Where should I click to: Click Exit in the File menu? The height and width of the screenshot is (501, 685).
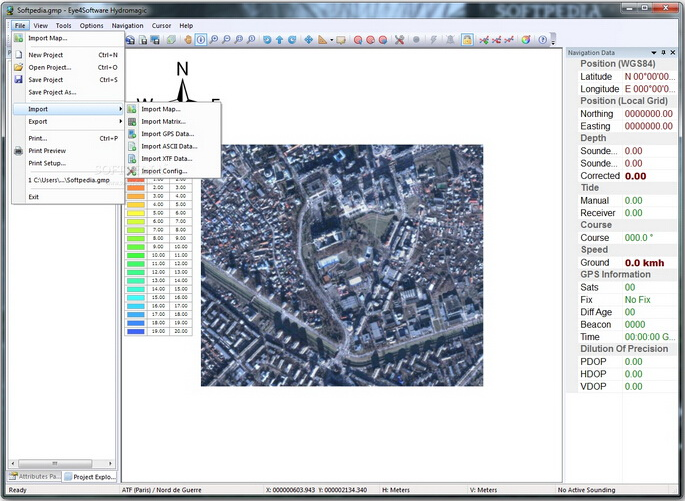[x=34, y=197]
